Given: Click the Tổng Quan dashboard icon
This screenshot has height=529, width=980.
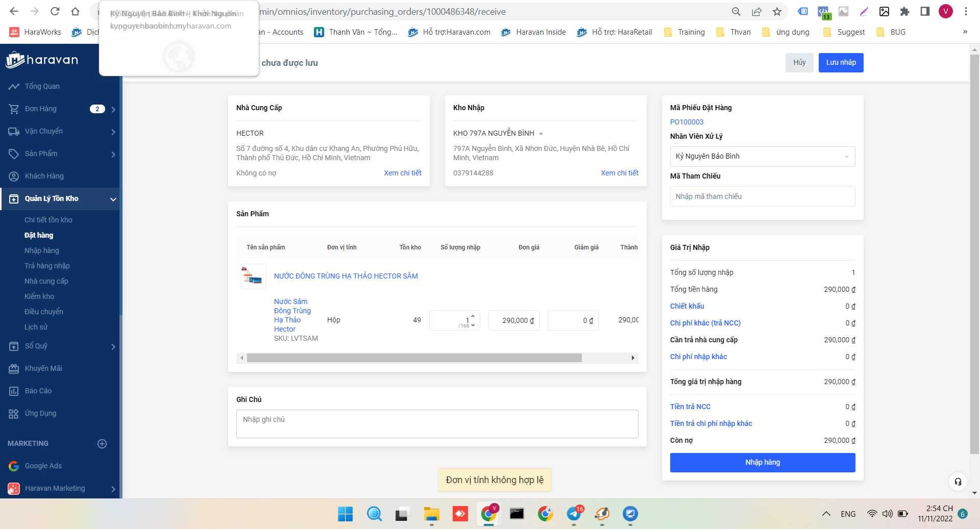Looking at the screenshot, I should [x=14, y=86].
